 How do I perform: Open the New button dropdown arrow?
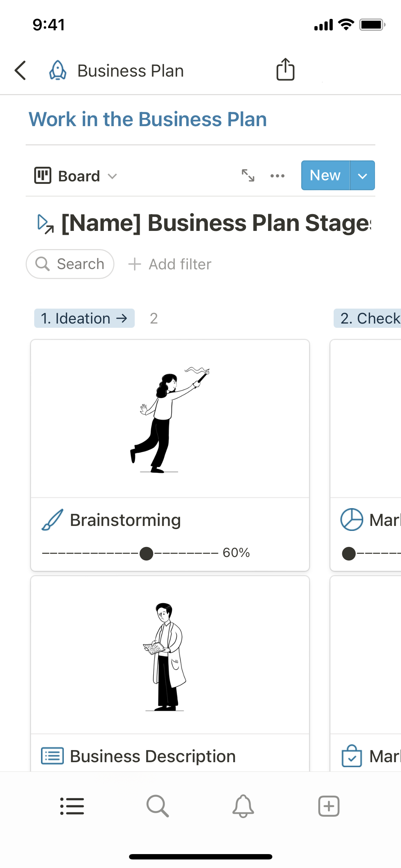point(362,176)
